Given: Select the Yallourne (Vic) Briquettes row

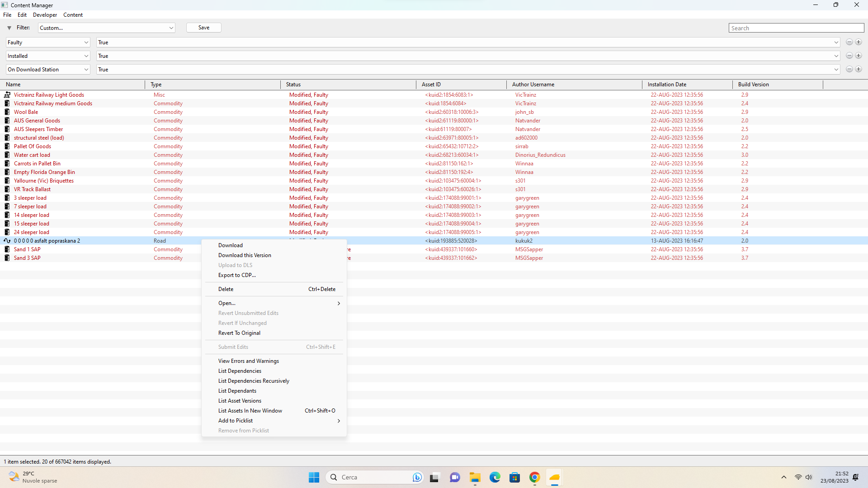Looking at the screenshot, I should pyautogui.click(x=434, y=181).
